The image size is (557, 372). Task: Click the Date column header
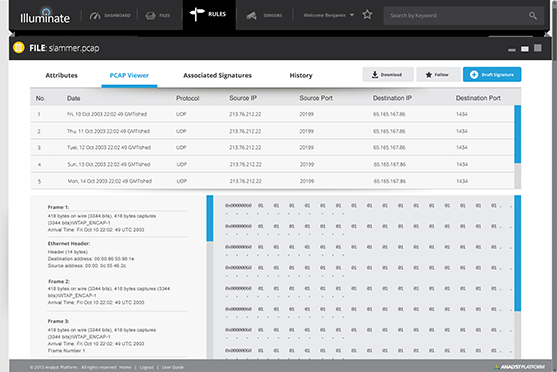(74, 98)
